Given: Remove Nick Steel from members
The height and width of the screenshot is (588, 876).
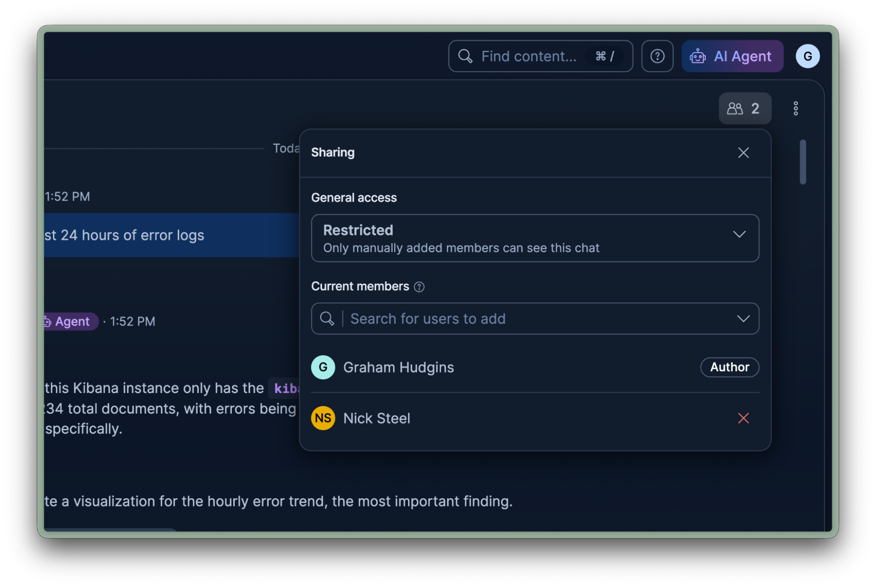Looking at the screenshot, I should pos(743,418).
